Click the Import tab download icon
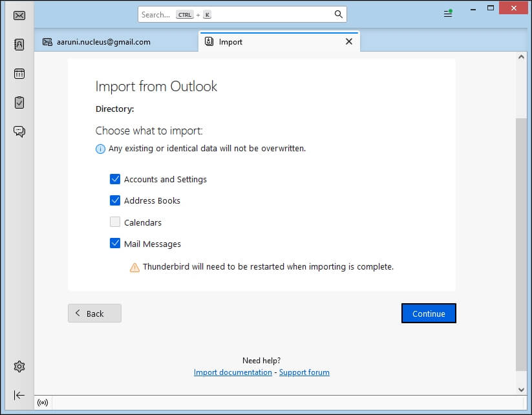This screenshot has height=415, width=532. (x=209, y=41)
